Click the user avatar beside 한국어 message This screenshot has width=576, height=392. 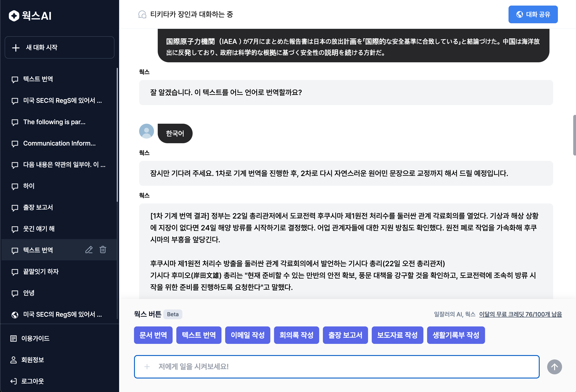click(147, 131)
